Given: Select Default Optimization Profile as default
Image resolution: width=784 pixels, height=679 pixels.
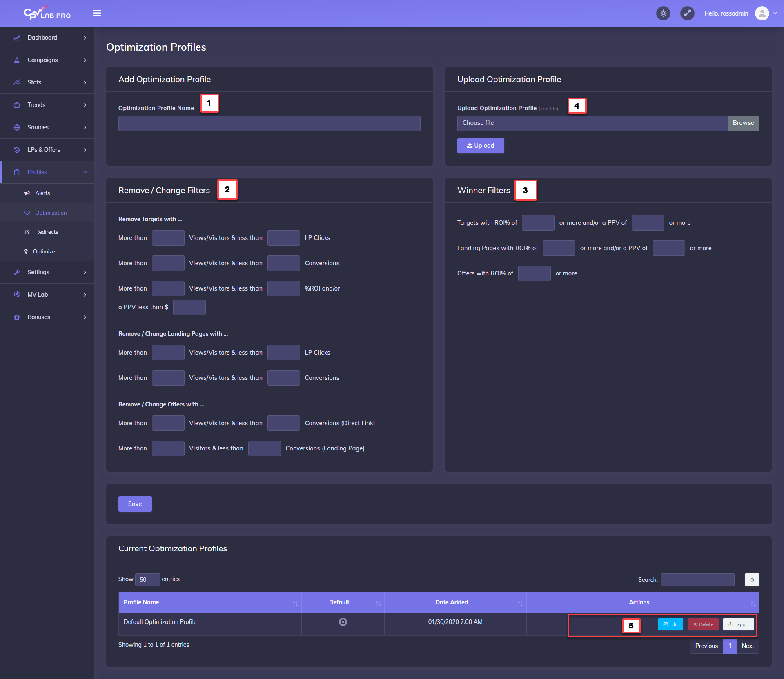Looking at the screenshot, I should click(x=343, y=622).
